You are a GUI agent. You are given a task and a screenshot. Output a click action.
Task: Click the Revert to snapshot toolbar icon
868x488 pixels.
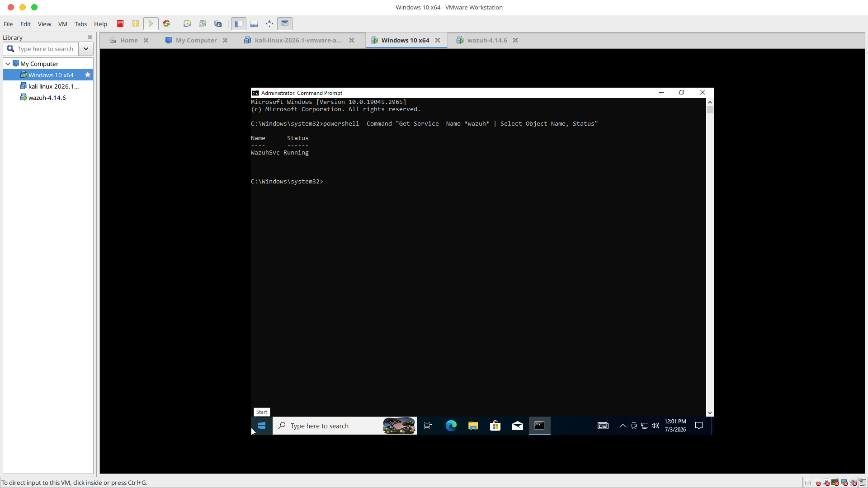[203, 23]
